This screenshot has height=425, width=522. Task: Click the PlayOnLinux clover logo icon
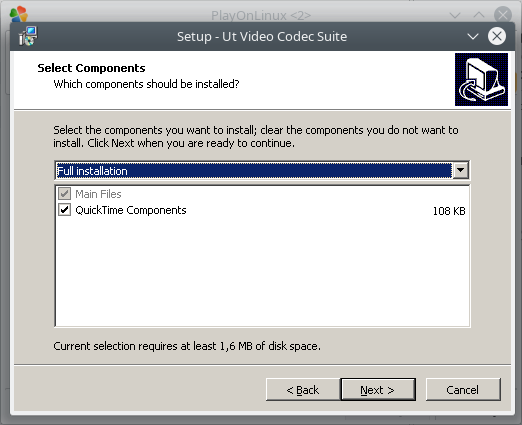coord(19,14)
